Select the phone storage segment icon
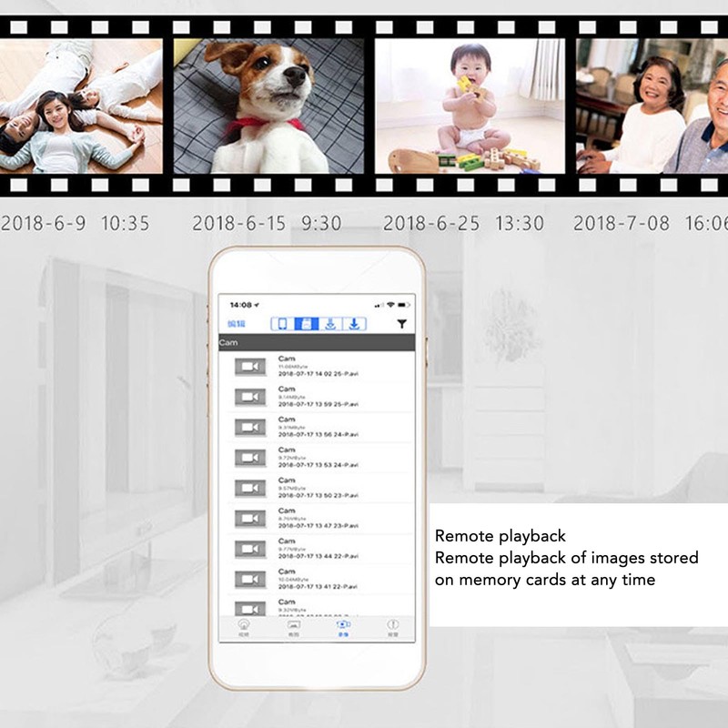The image size is (728, 728). pos(283,324)
